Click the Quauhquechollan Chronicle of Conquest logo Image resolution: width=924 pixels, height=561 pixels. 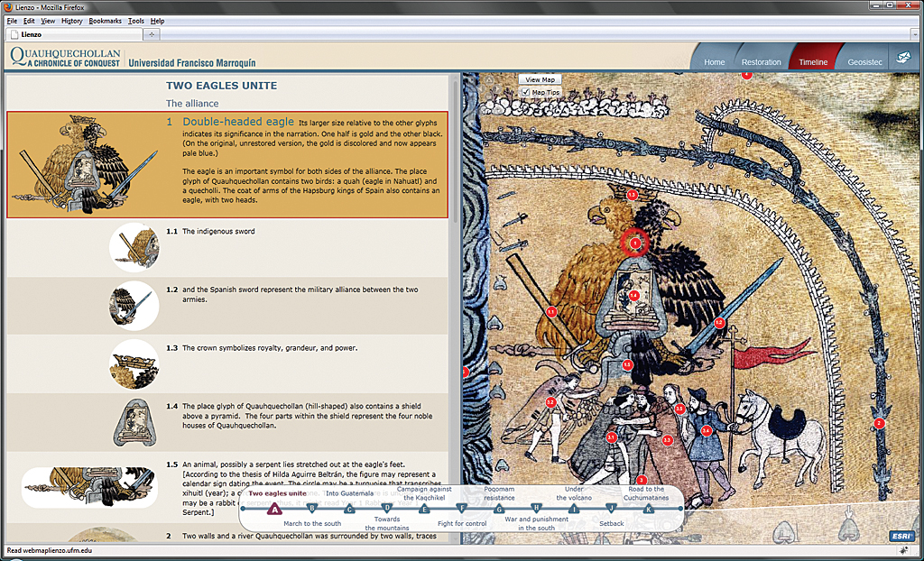tap(65, 57)
